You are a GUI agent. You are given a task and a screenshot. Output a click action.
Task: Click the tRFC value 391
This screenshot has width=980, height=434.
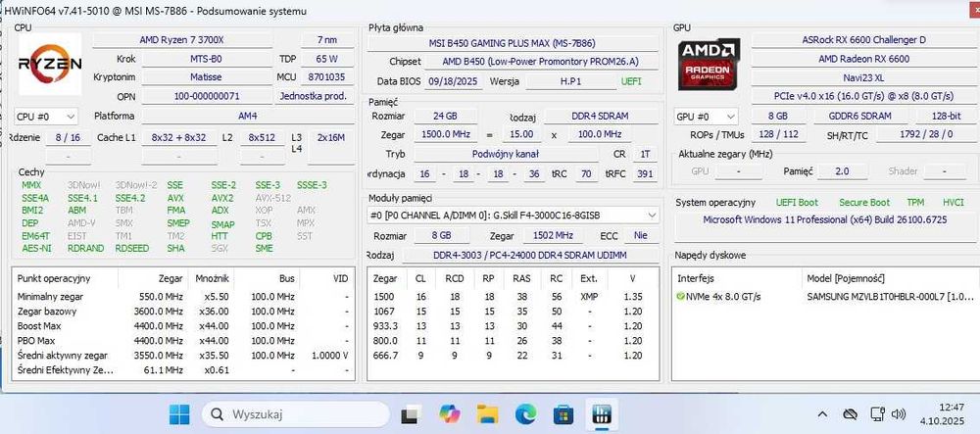tap(644, 174)
